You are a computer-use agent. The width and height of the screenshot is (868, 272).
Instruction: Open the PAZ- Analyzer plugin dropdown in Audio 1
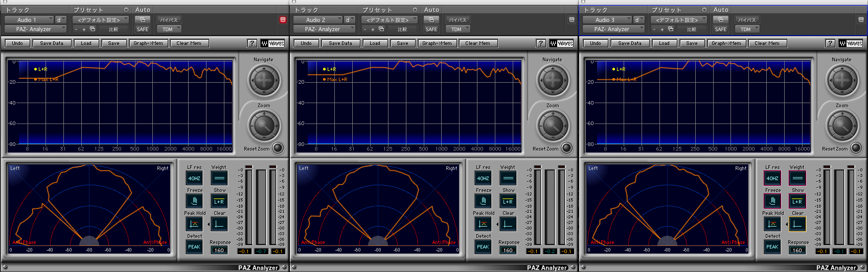[x=35, y=29]
